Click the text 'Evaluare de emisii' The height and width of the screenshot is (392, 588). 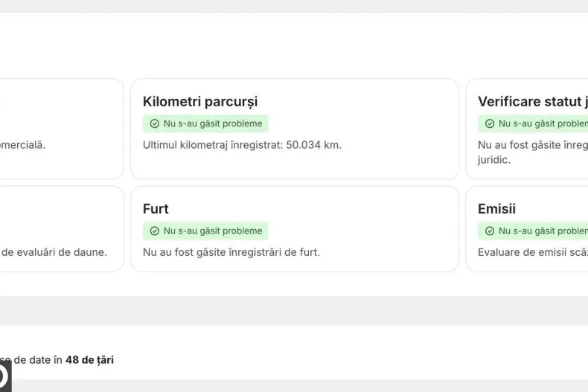(522, 252)
